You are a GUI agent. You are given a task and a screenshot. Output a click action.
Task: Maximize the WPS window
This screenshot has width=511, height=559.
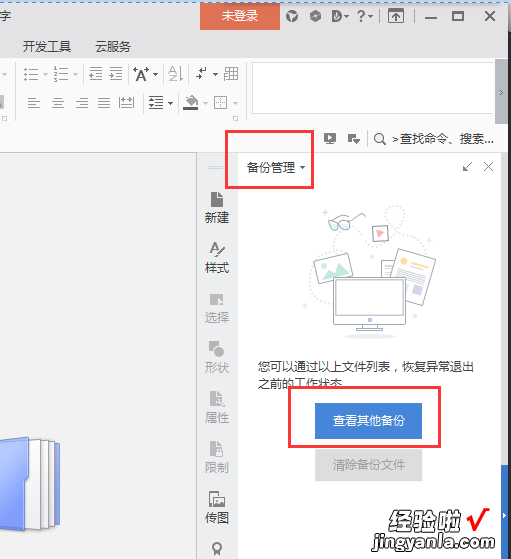click(x=458, y=16)
